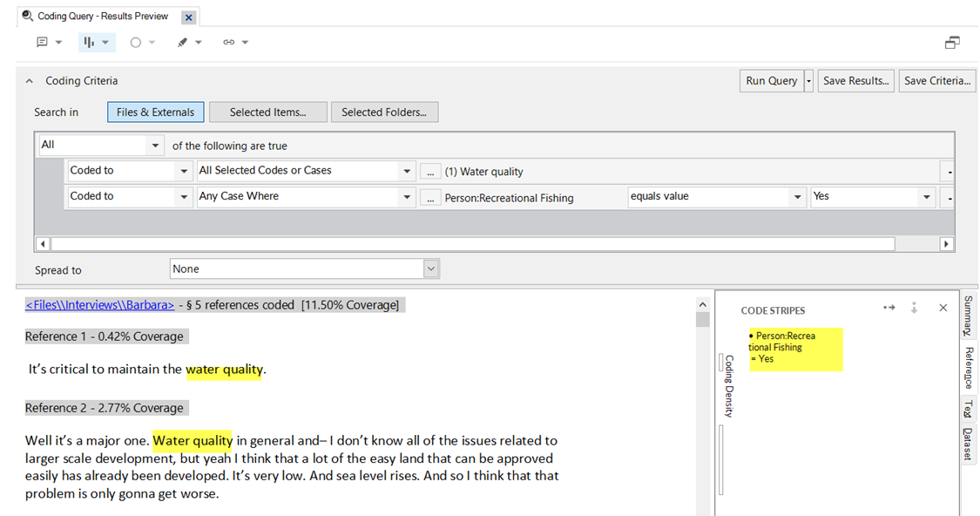980x516 pixels.
Task: Click the memo/annotation icon in toolbar
Action: pos(42,43)
